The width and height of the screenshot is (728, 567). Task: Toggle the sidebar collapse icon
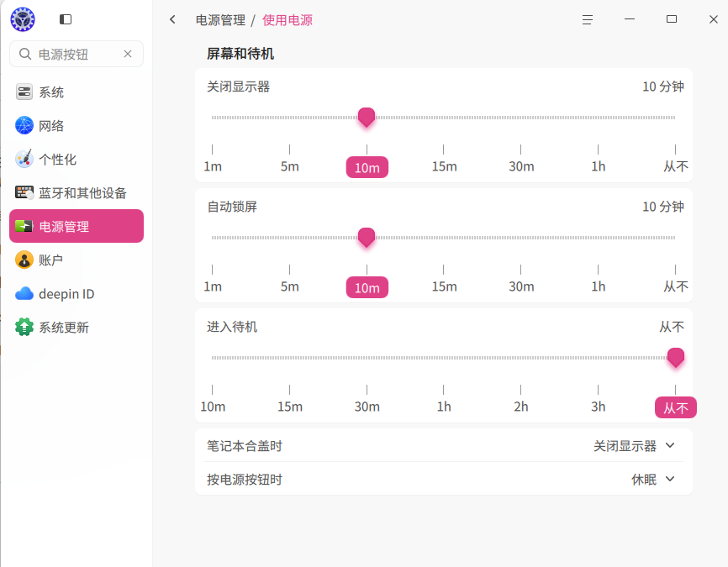tap(66, 19)
